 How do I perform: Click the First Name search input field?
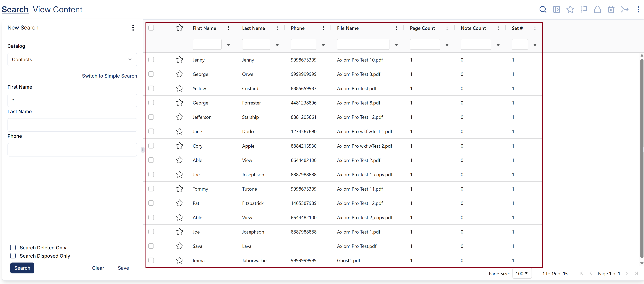[x=72, y=100]
